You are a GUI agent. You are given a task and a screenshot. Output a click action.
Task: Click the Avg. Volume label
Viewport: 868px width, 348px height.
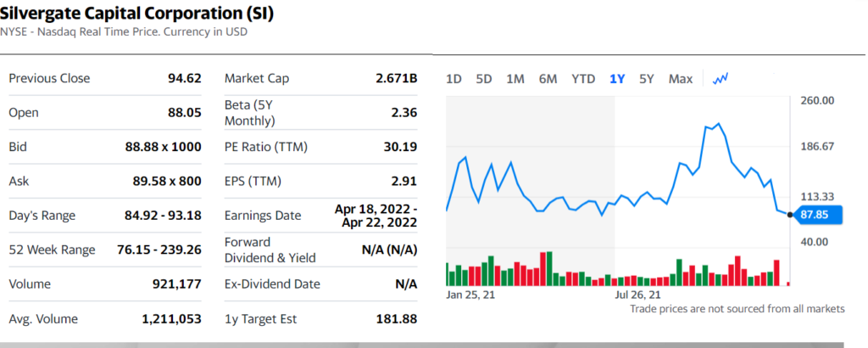click(x=43, y=318)
